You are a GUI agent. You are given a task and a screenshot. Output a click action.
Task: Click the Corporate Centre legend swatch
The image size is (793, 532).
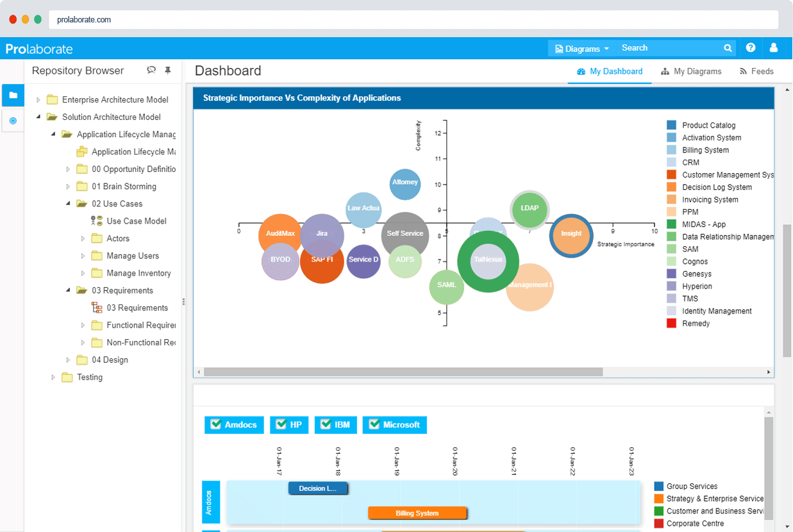[658, 524]
